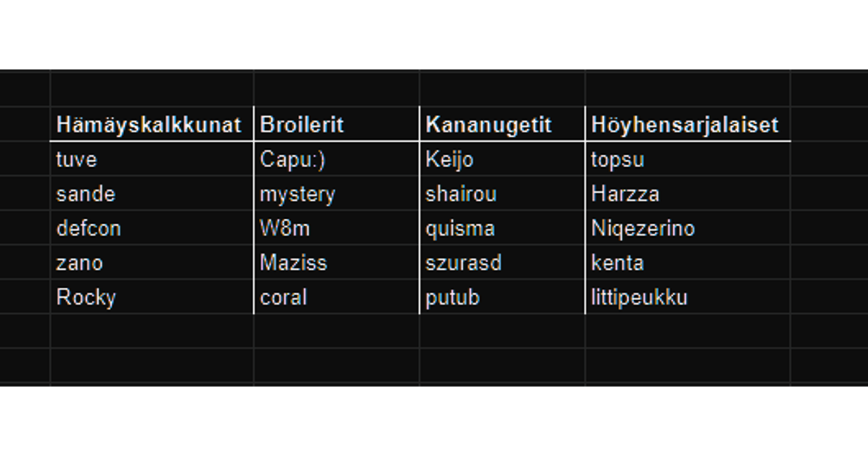The image size is (868, 456).
Task: Select the defcon cell
Action: (88, 229)
